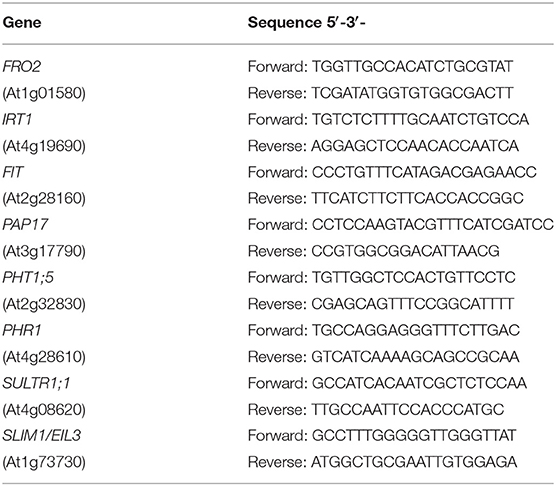Screen dimensions: 556x486
Task: Click the SLIM1/EIL3 gene name
Action: coord(41,435)
